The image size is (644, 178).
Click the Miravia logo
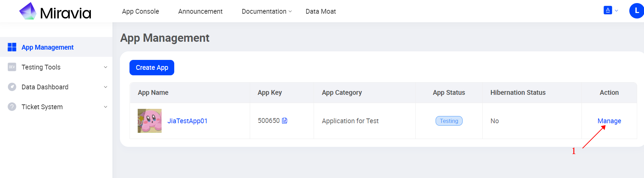tap(55, 12)
